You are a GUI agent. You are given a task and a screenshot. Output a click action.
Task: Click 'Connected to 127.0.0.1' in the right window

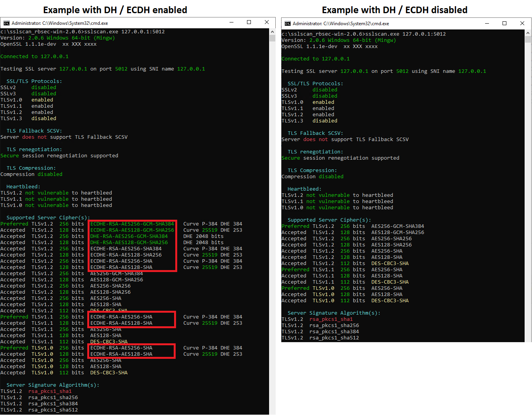click(315, 59)
